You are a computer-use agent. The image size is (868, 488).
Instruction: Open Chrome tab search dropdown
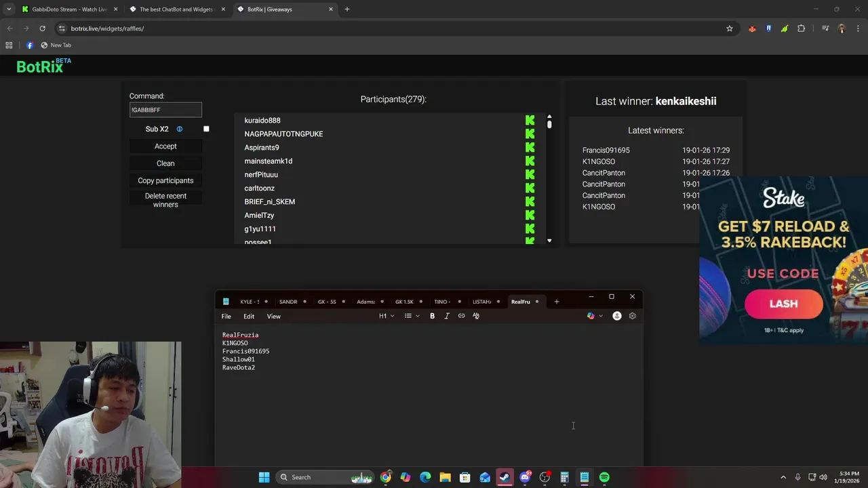click(9, 9)
